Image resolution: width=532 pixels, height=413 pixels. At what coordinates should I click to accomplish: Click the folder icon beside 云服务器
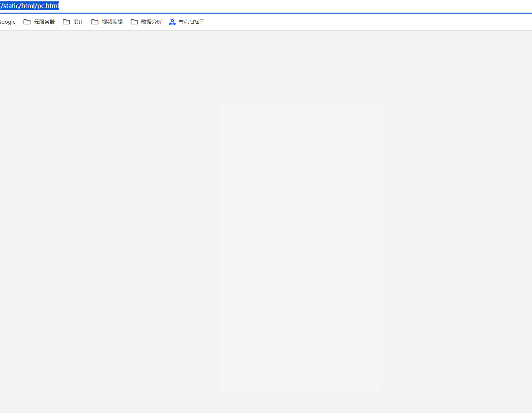(27, 22)
